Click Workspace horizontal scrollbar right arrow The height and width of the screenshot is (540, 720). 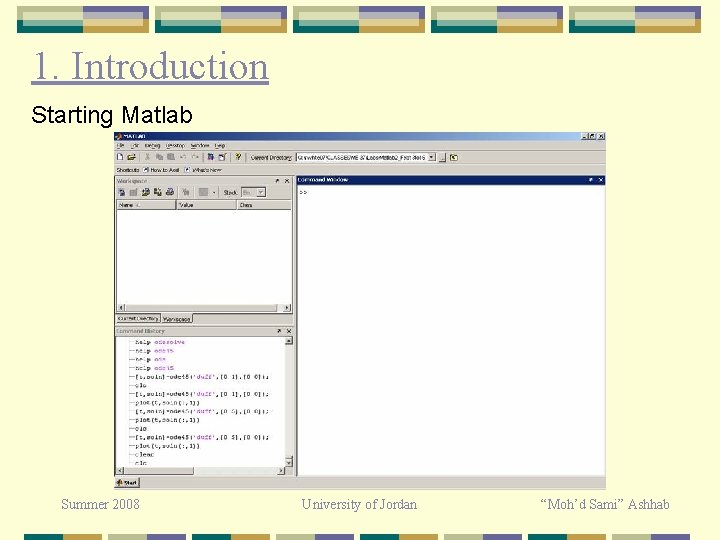pyautogui.click(x=287, y=308)
